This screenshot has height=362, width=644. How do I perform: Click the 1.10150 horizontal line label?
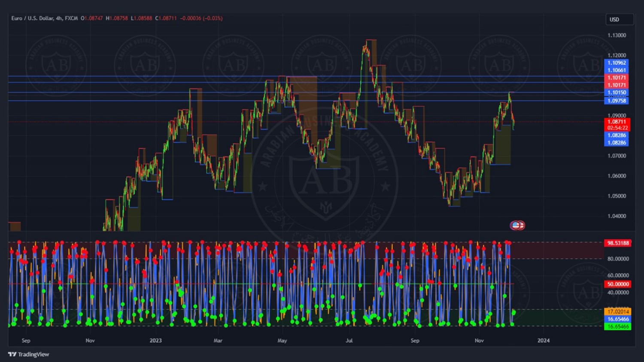[x=616, y=92]
